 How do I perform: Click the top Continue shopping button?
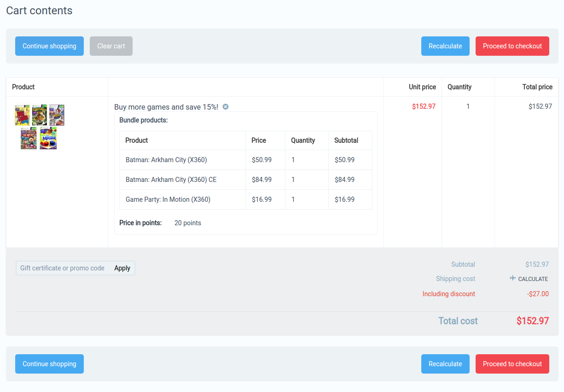tap(49, 46)
